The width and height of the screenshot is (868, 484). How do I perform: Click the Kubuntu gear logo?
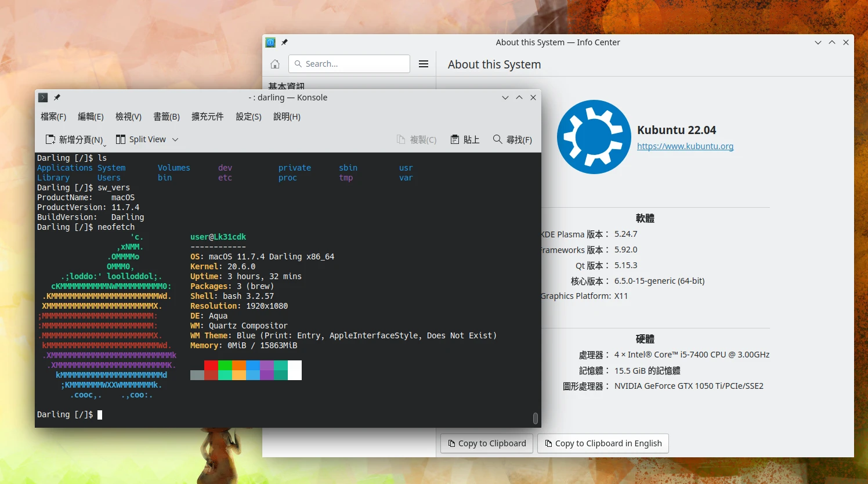[x=594, y=137]
